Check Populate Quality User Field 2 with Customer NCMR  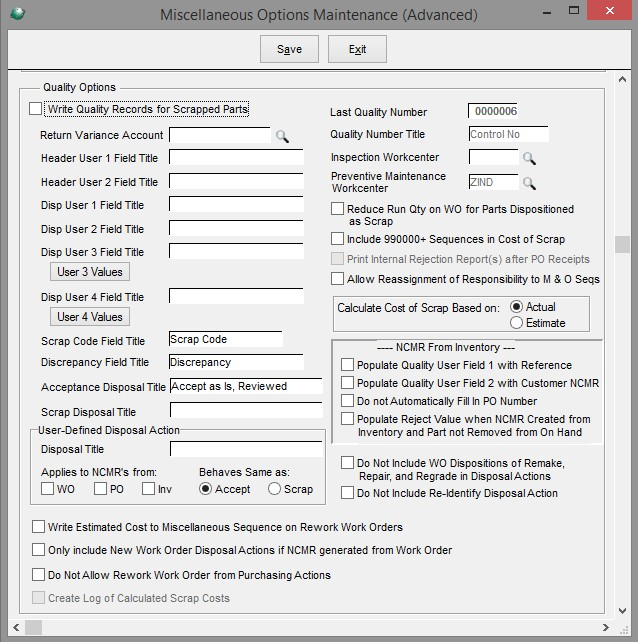pos(347,382)
